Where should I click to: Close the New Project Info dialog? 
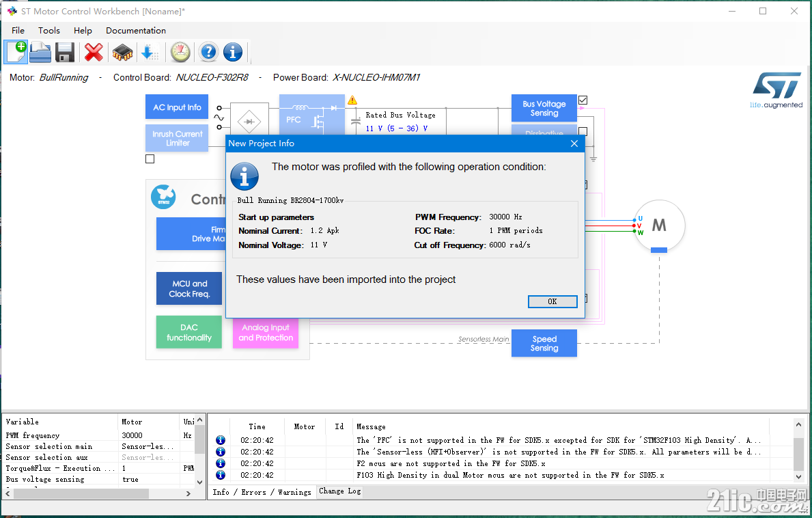(574, 144)
